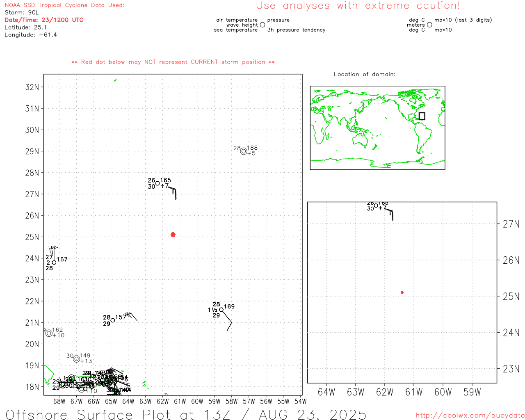525x420 pixels.
Task: Click the 'sea temperature' legend label
Action: click(236, 30)
